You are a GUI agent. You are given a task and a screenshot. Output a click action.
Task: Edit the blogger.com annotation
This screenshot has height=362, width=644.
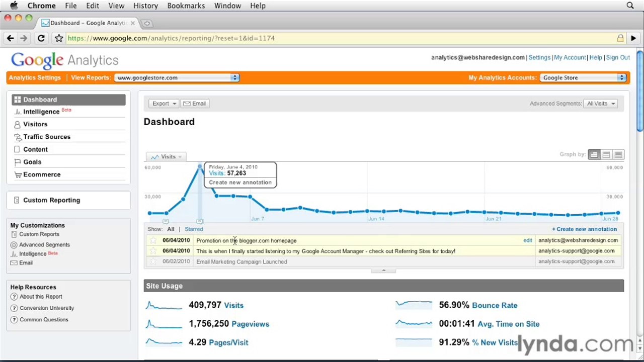[527, 240]
